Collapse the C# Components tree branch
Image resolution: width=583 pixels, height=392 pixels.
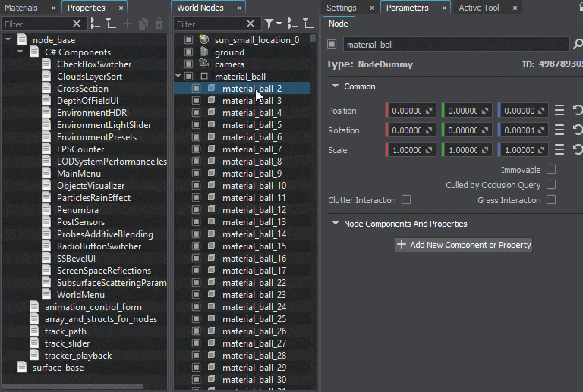click(x=20, y=52)
